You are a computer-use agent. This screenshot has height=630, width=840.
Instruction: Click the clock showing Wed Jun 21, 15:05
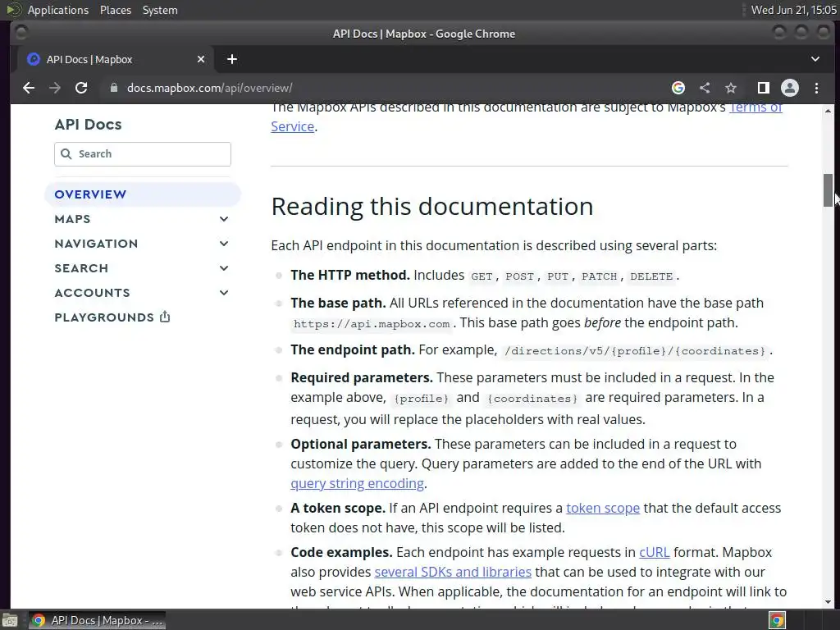tap(793, 10)
